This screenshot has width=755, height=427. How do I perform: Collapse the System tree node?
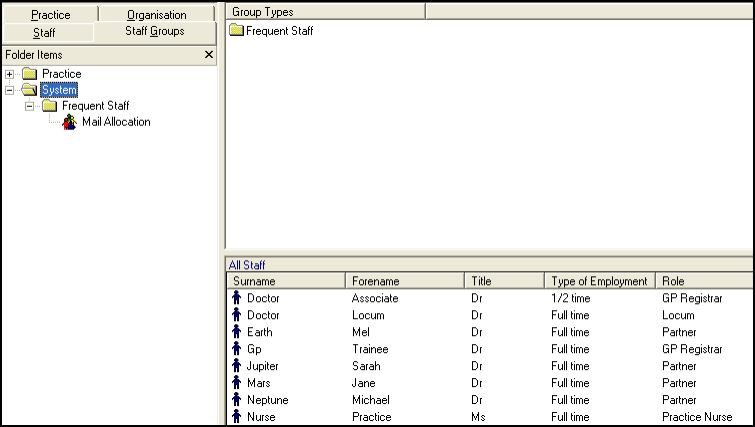coord(10,90)
